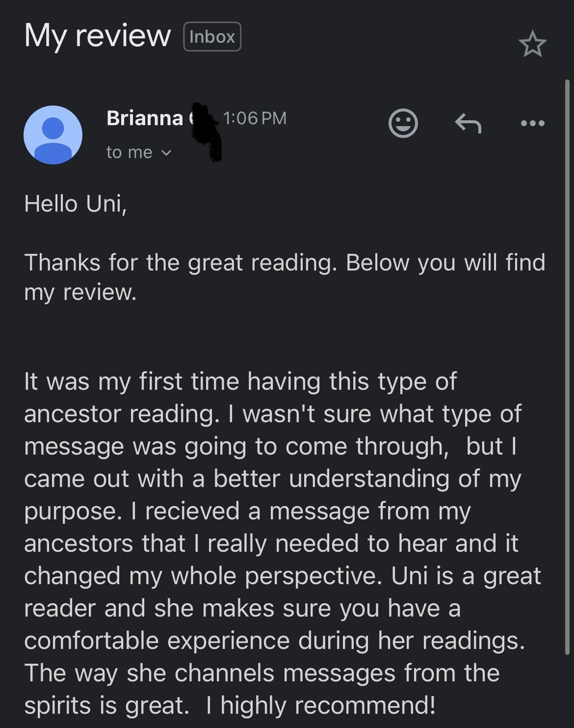Viewport: 574px width, 728px height.
Task: Reply to Brianna's email
Action: pyautogui.click(x=468, y=123)
